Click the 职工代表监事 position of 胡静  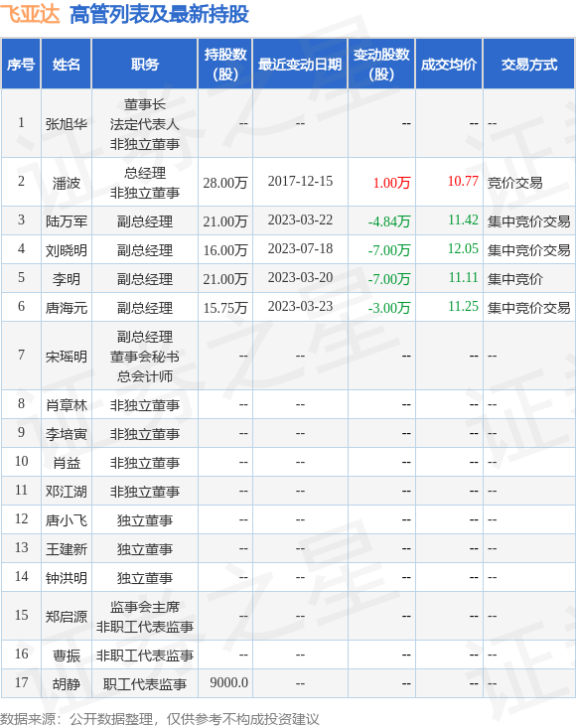pos(145,684)
